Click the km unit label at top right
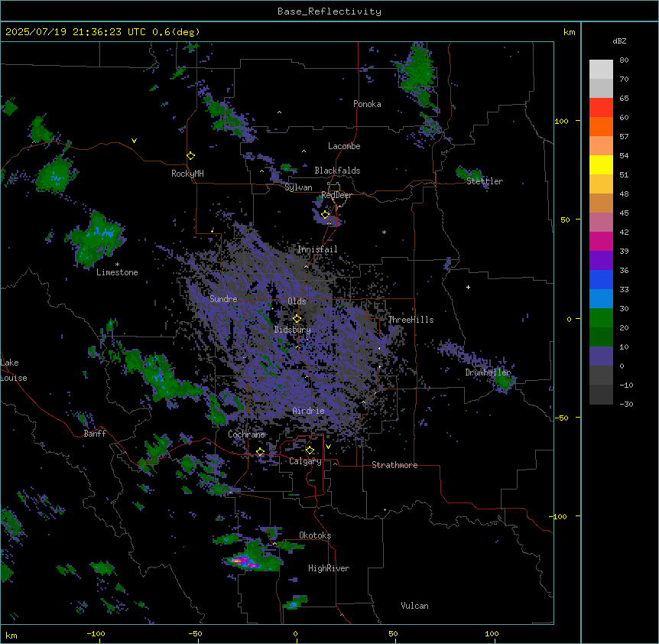 click(569, 32)
